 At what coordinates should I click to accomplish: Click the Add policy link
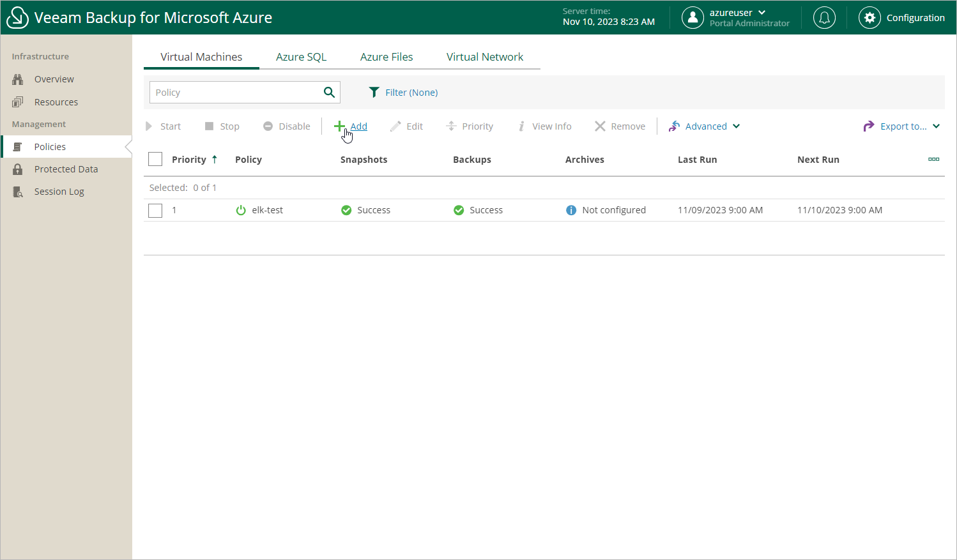tap(358, 126)
